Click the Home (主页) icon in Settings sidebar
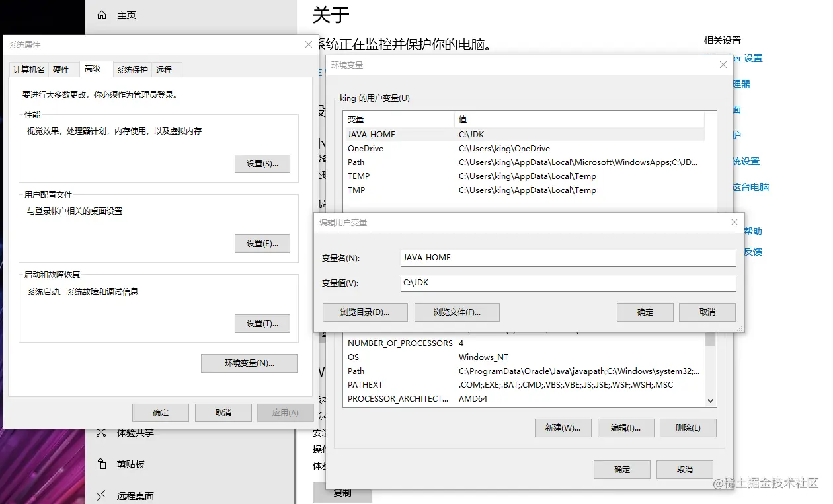The image size is (833, 504). (x=100, y=15)
